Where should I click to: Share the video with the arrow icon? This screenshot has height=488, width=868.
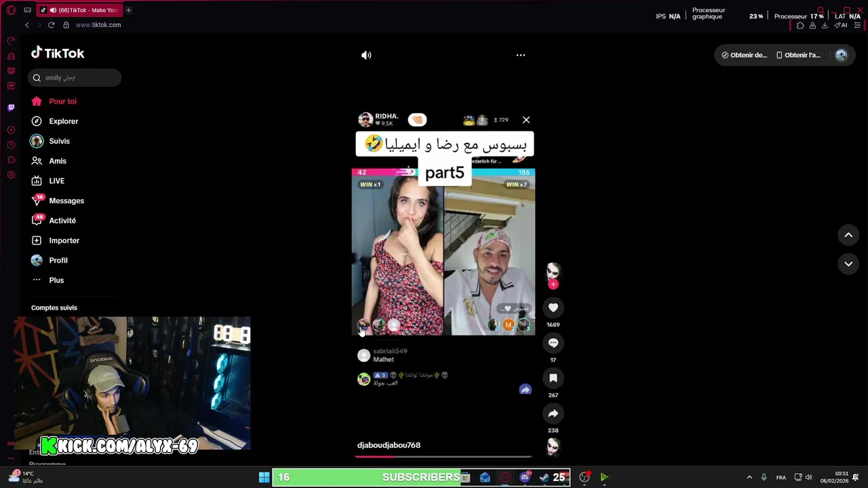[553, 413]
